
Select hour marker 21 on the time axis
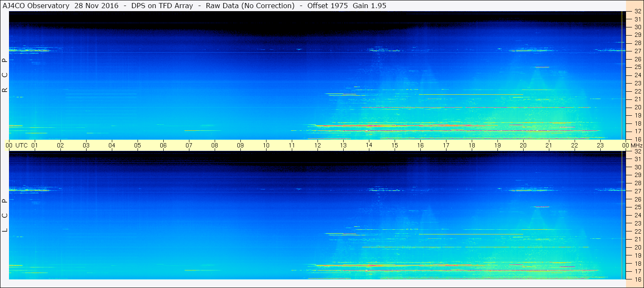pos(549,145)
